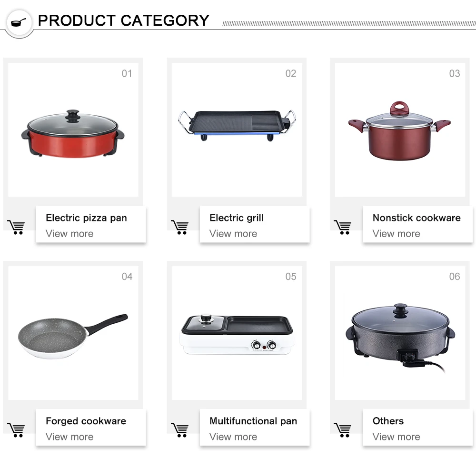Select the Others category title
476x458 pixels.
pyautogui.click(x=388, y=421)
